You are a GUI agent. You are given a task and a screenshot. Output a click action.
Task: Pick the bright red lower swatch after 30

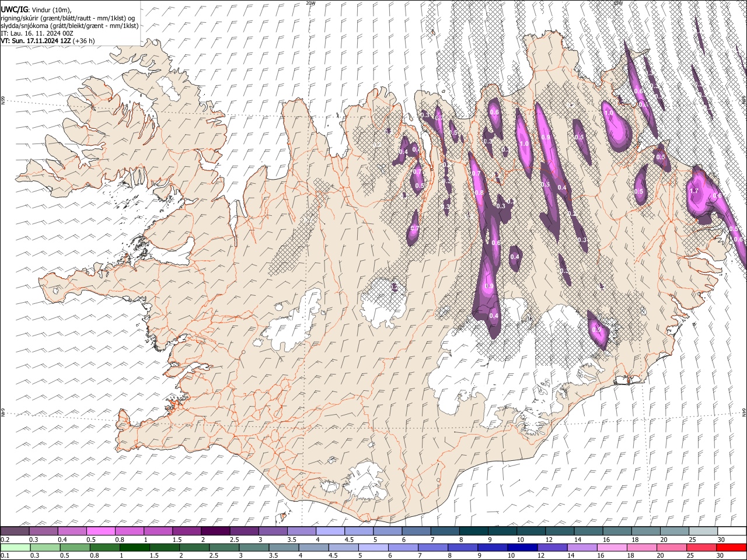tap(732, 547)
